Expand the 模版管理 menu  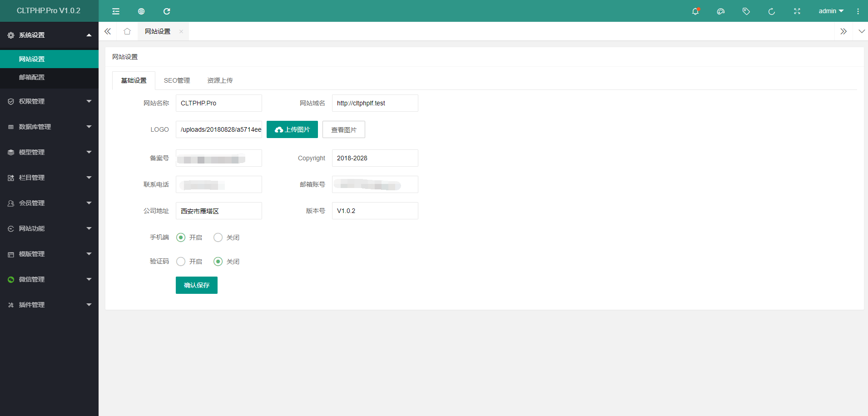(x=49, y=254)
